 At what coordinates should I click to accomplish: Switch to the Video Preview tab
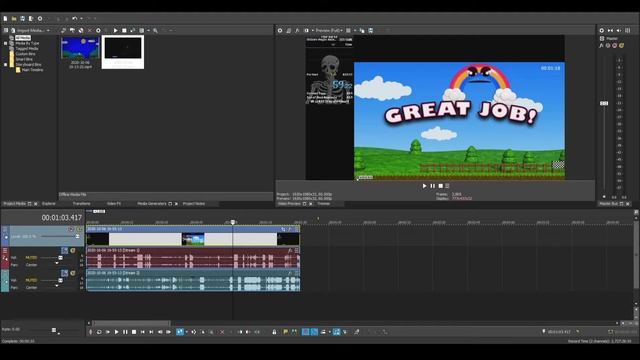[289, 203]
